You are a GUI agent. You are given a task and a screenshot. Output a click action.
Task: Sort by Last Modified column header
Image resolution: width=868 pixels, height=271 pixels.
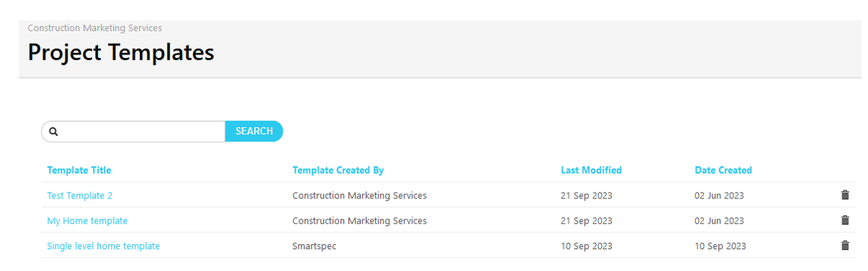[591, 170]
